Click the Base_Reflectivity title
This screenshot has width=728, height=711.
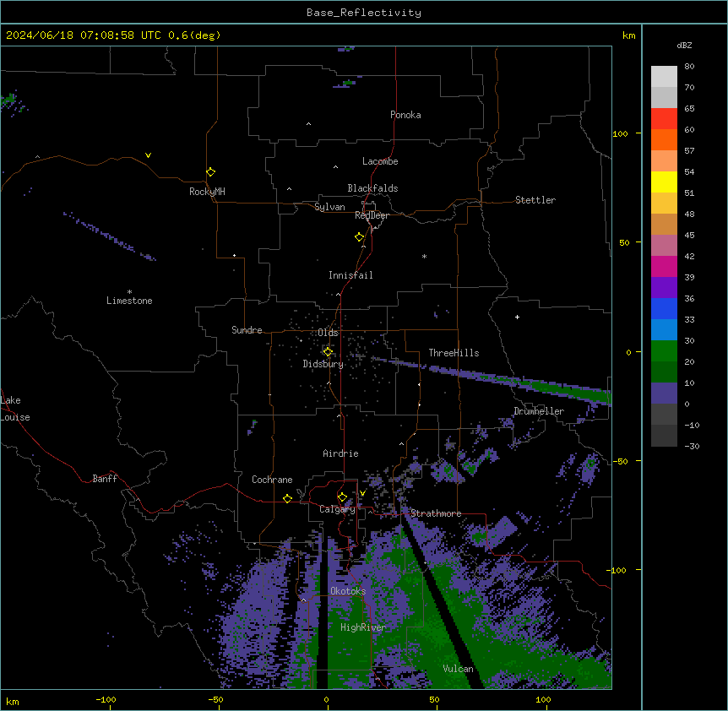tap(364, 13)
